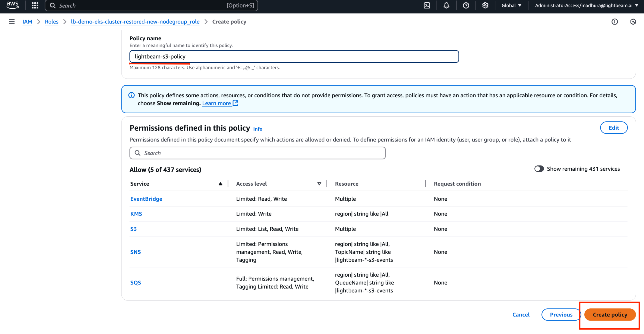Screen dimensions: 644x334
Task: Click the magnifier icon in permissions search
Action: click(x=138, y=153)
